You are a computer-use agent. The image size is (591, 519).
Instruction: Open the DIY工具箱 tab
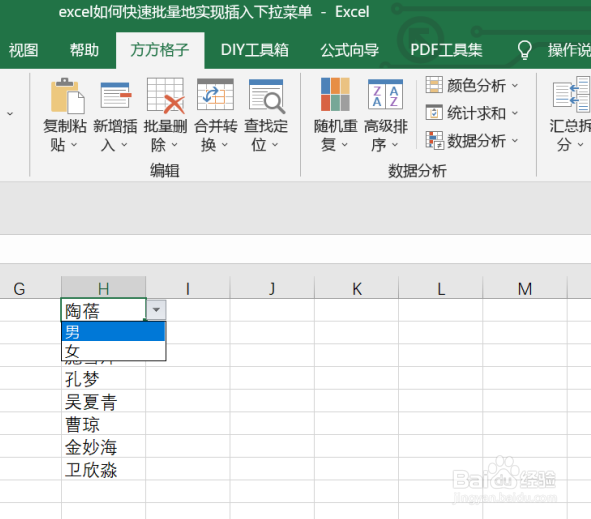255,50
